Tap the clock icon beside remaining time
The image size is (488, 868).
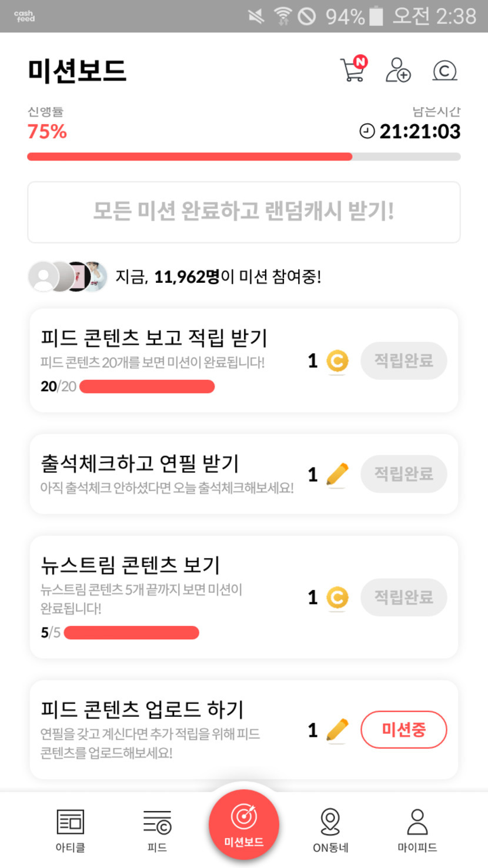click(x=367, y=131)
